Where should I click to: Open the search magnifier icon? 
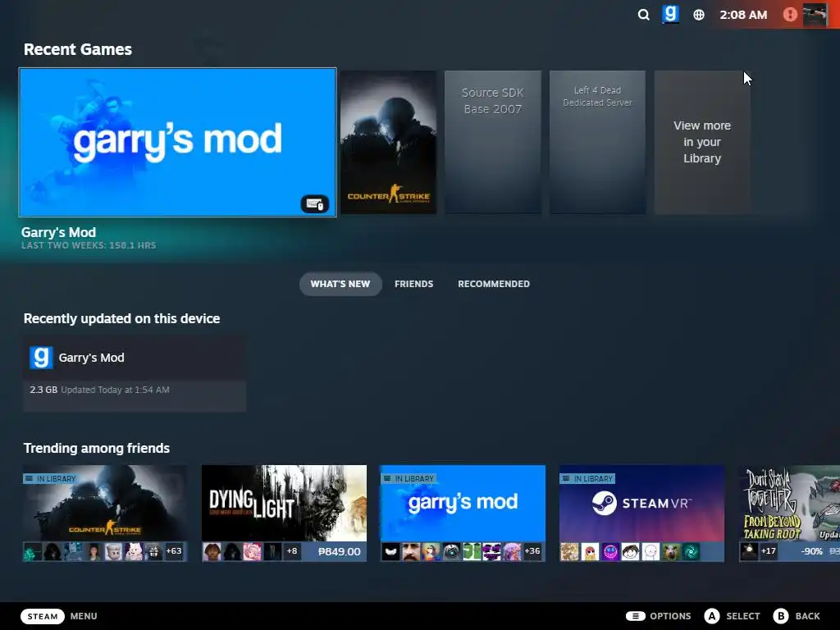[x=643, y=15]
